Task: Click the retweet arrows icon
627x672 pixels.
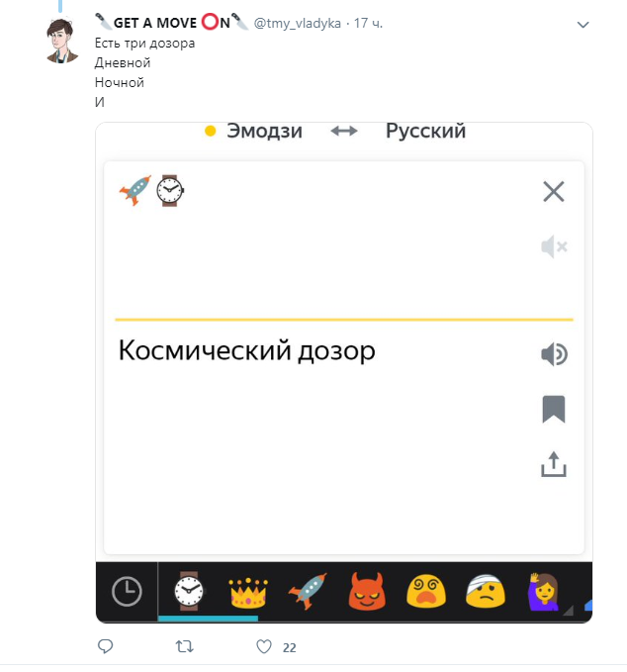Action: click(185, 646)
